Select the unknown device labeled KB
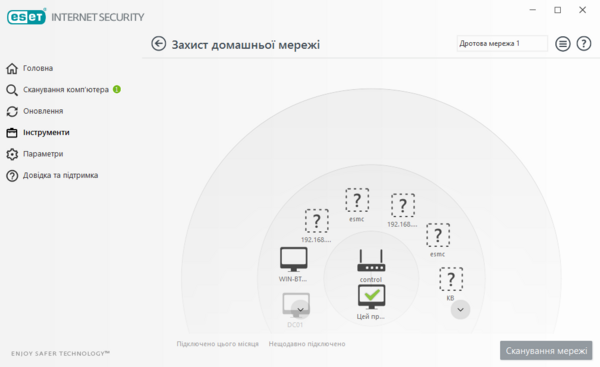This screenshot has height=367, width=600. pyautogui.click(x=451, y=279)
